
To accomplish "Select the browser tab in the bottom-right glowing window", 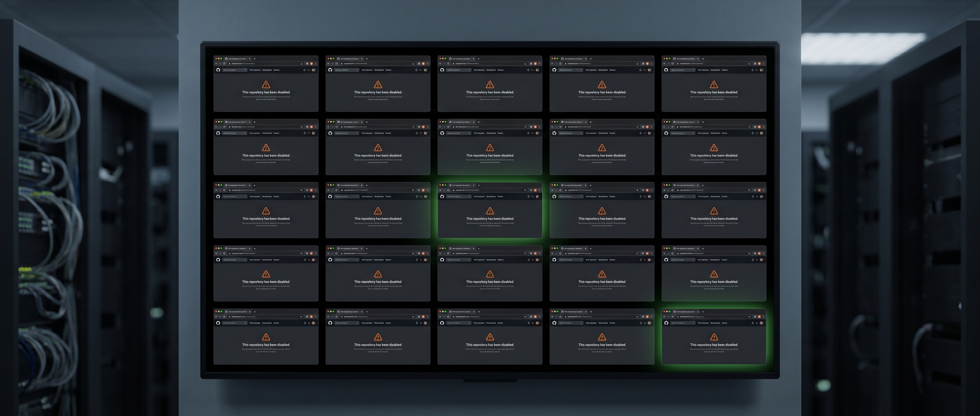I will pyautogui.click(x=686, y=312).
